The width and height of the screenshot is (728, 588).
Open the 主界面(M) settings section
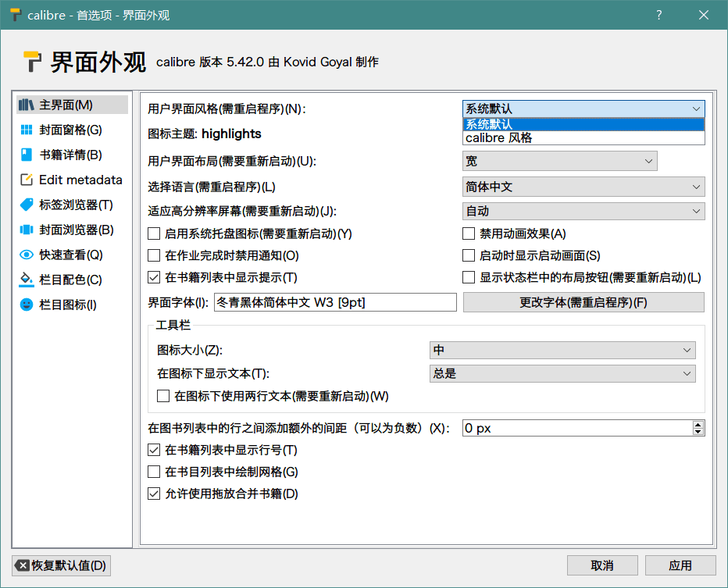[72, 105]
